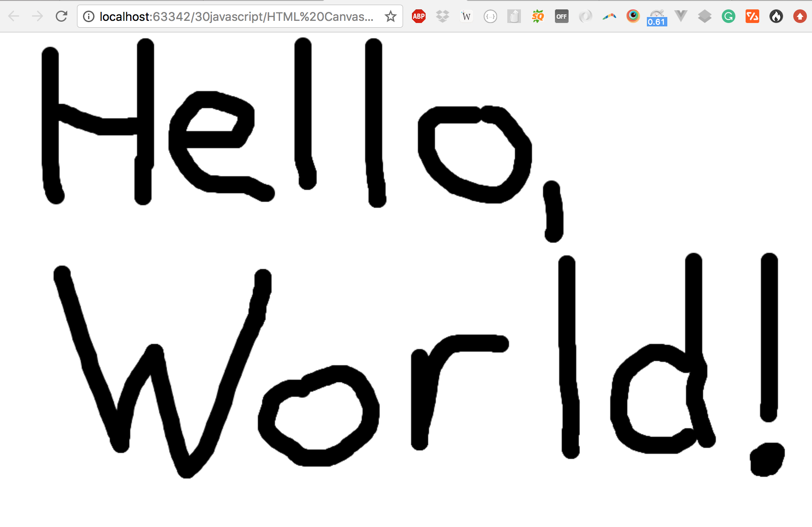Open the Wikiwand W extension
Image resolution: width=812 pixels, height=527 pixels.
coord(466,17)
